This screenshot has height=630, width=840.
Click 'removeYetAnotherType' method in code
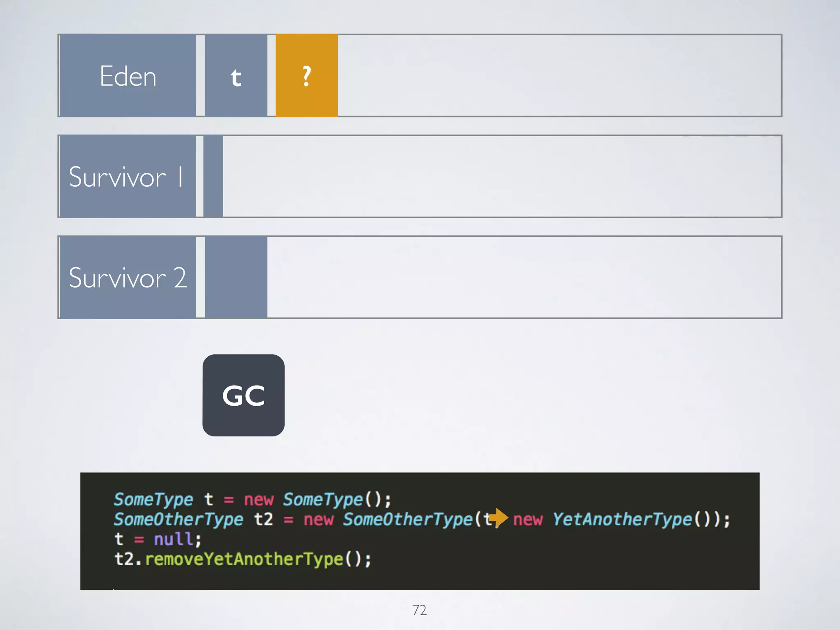(244, 559)
